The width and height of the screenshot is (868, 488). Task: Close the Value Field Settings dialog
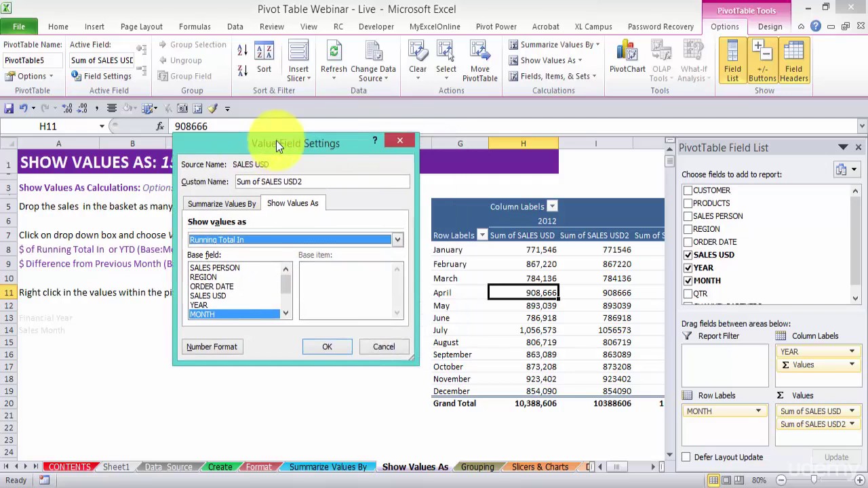click(399, 140)
